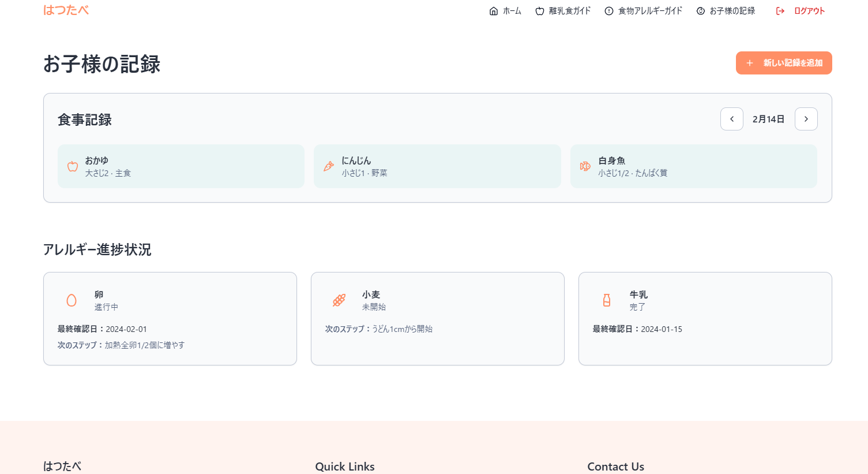Viewport: 868px width, 474px height.
Task: Click the fish icon beside 白身魚
Action: pyautogui.click(x=585, y=166)
